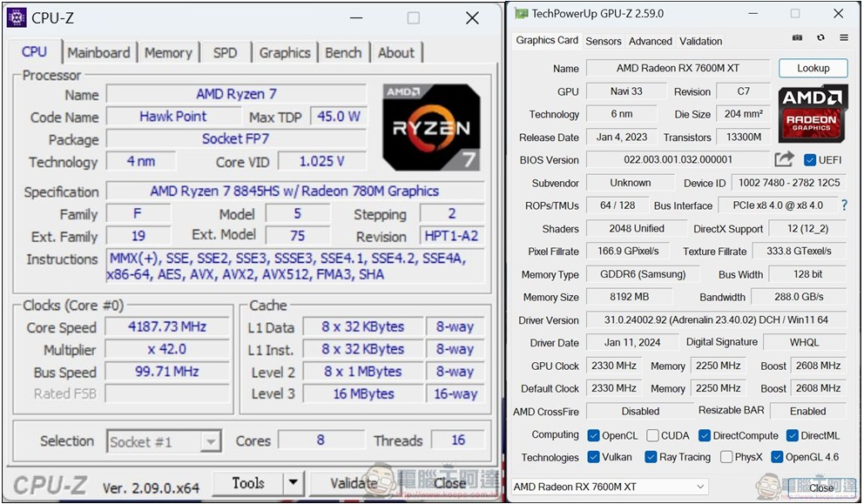Click the CPU-Z app icon in title bar
Screen dimensions: 864x504
pos(17,17)
